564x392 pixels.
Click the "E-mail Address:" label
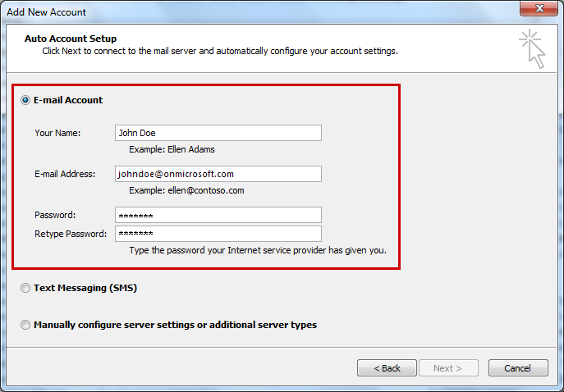(65, 174)
